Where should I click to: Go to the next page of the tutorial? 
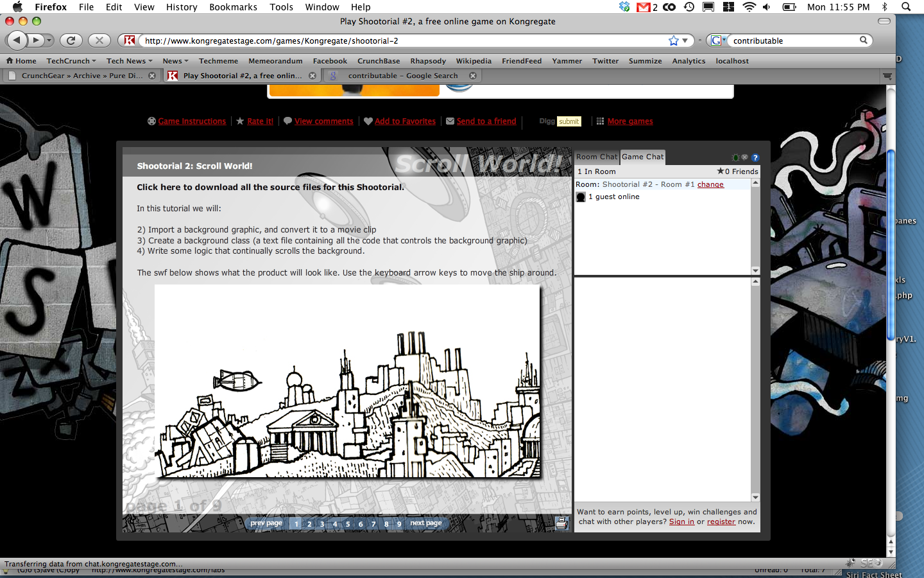point(426,523)
